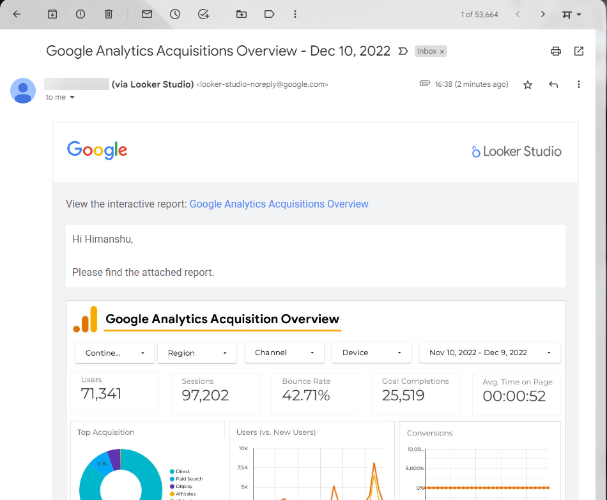Open toolbar more options menu
The image size is (607, 500).
tap(295, 14)
